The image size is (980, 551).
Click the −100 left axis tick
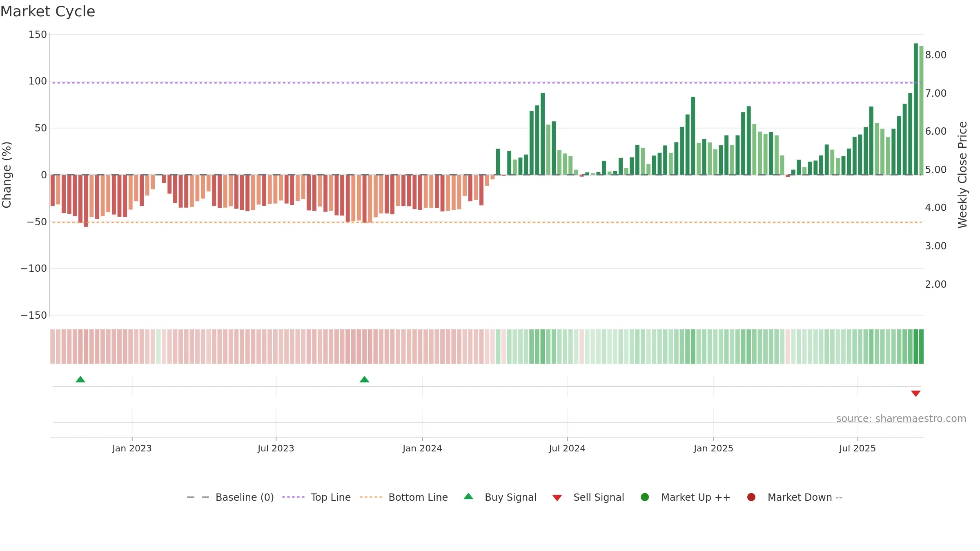point(34,269)
